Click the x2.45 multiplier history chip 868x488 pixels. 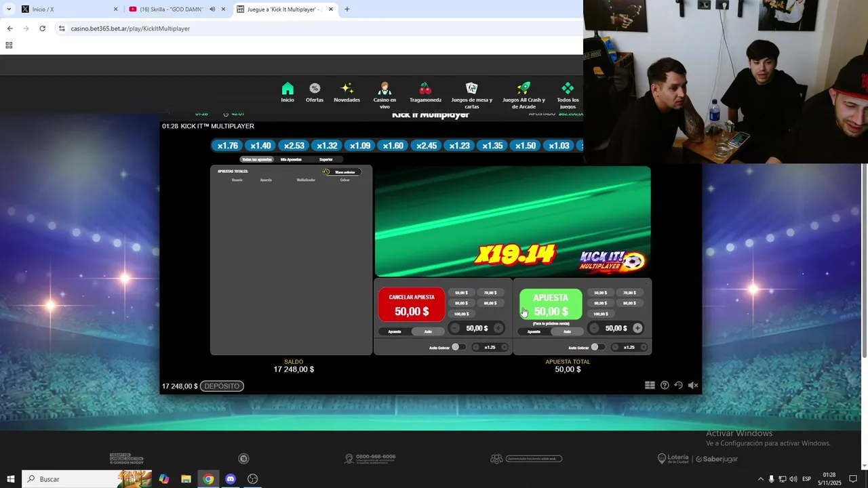tap(427, 146)
